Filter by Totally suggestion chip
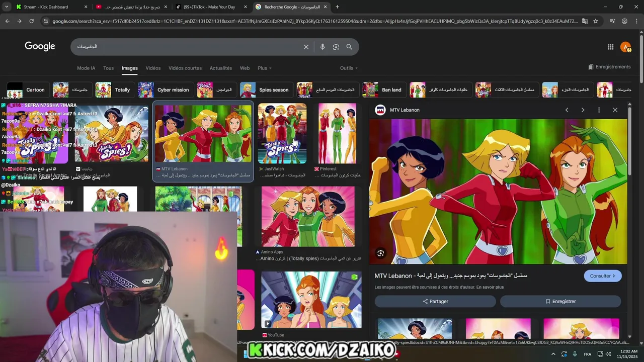The width and height of the screenshot is (644, 362). click(x=115, y=90)
